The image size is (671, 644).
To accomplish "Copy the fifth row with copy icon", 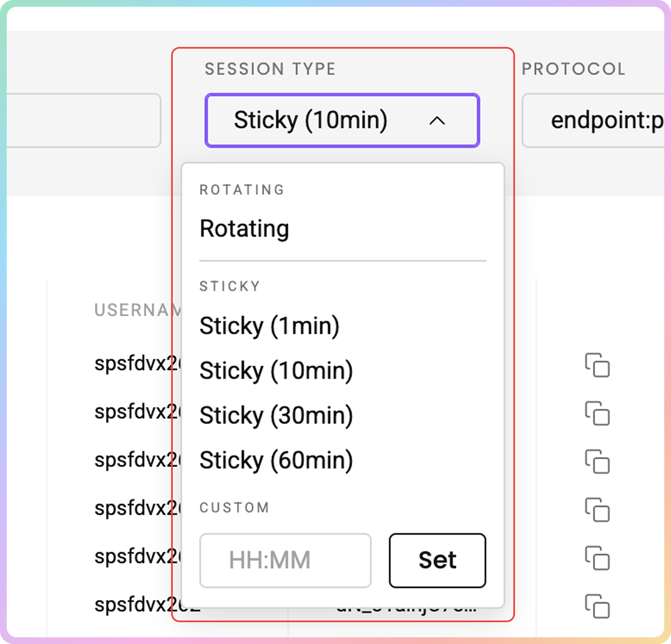I will [597, 558].
